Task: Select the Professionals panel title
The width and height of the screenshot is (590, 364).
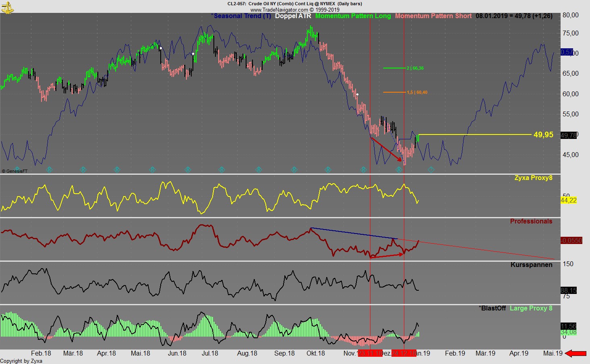Action: coord(531,221)
